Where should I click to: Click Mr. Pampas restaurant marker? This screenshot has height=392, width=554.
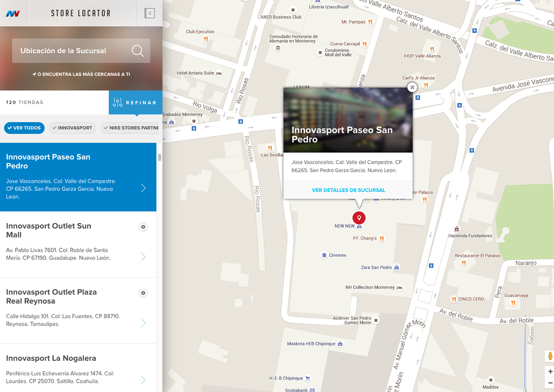pos(370,22)
